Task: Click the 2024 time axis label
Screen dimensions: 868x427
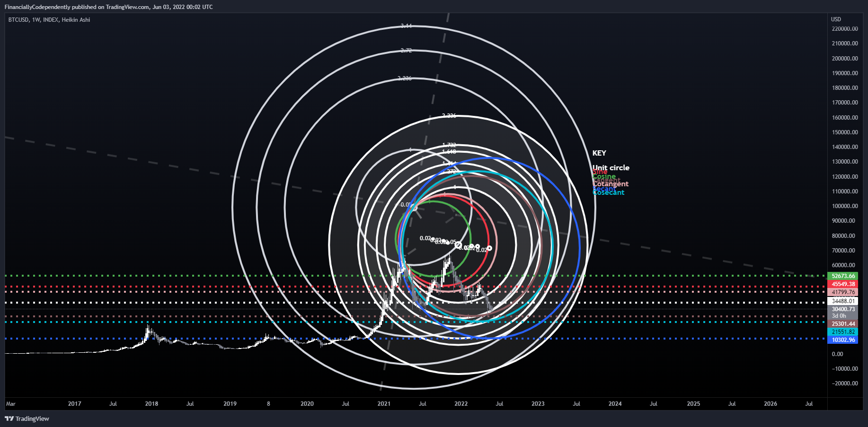Action: tap(615, 404)
